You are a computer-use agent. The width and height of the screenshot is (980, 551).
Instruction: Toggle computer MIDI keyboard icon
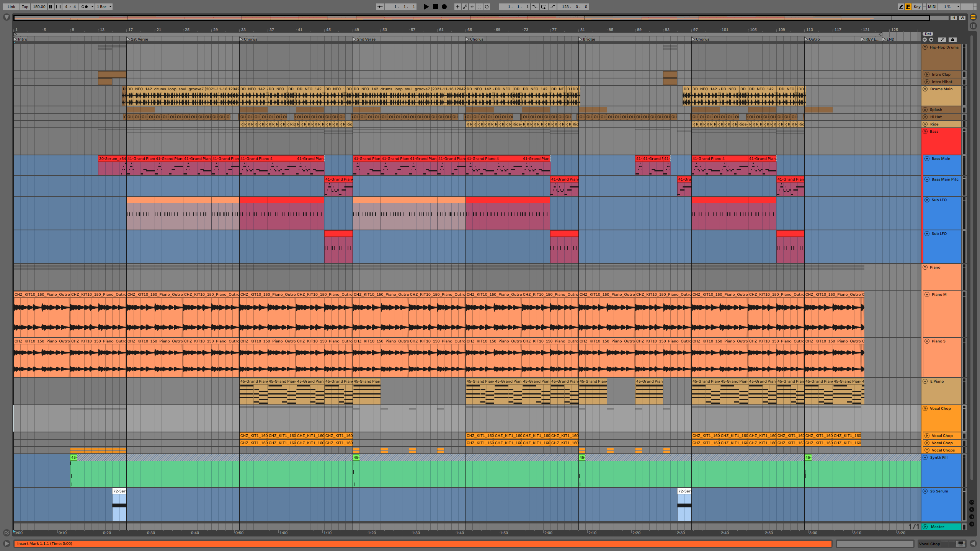tap(908, 7)
